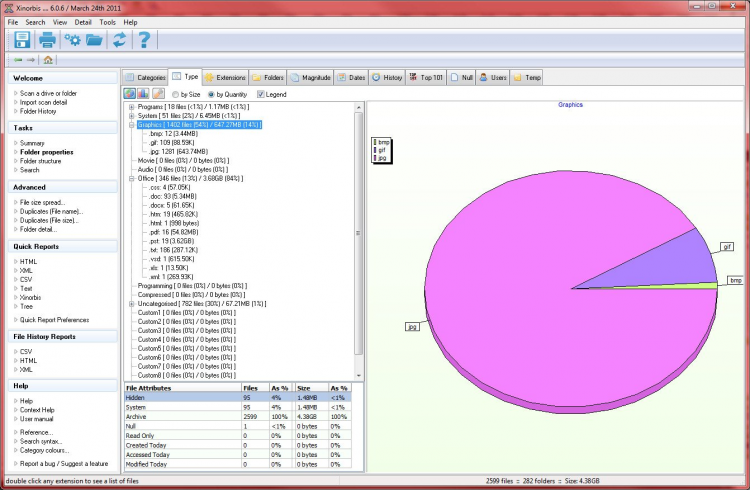Select the 'by Size' radio button
The image size is (750, 490).
tap(178, 94)
